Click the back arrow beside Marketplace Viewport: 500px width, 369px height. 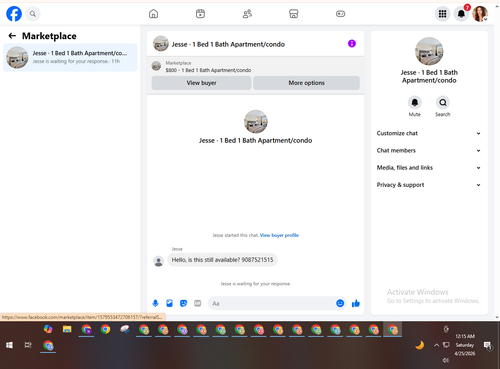point(12,36)
